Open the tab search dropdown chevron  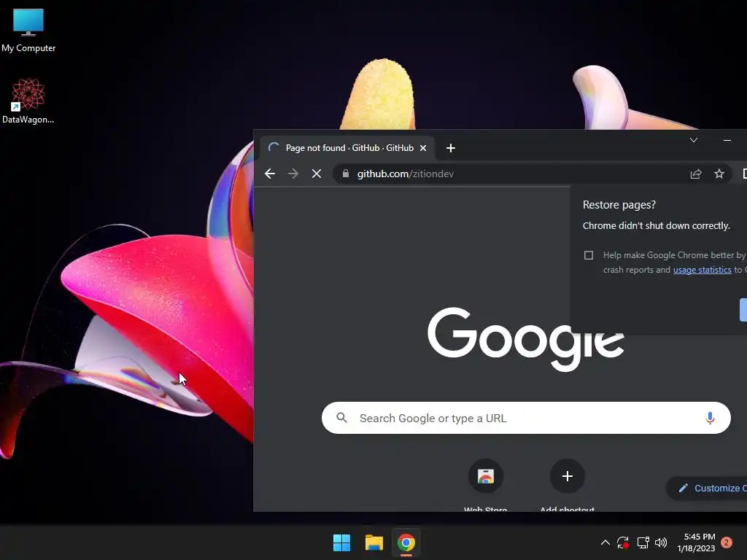point(694,140)
